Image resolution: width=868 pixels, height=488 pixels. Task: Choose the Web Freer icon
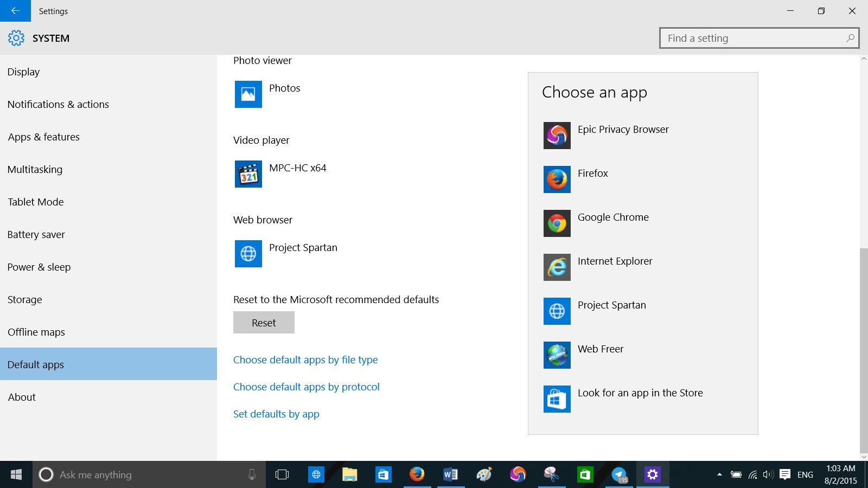click(x=557, y=355)
